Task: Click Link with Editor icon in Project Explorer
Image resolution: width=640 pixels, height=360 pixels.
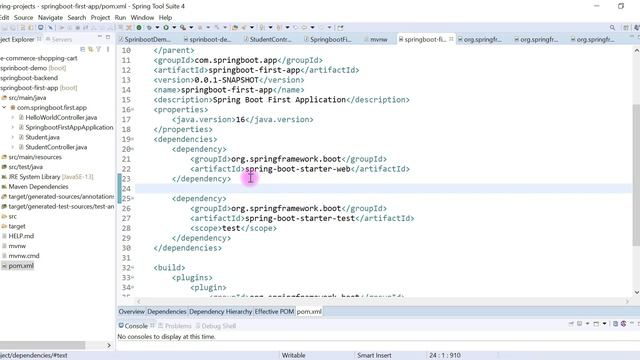Action: tap(90, 49)
